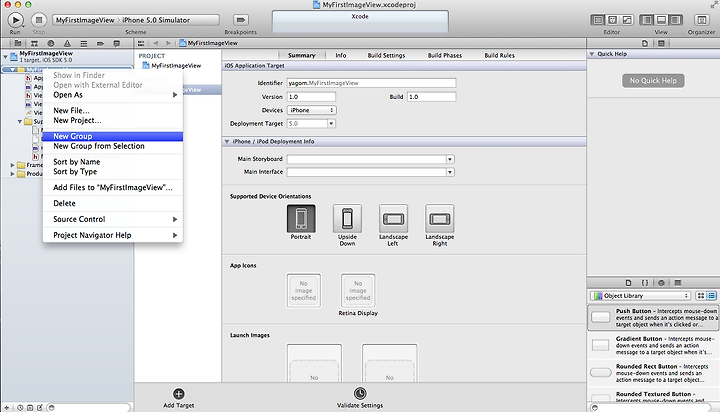Choose Add Files to "MyFirstImageView"...
720x412 pixels.
coord(113,187)
